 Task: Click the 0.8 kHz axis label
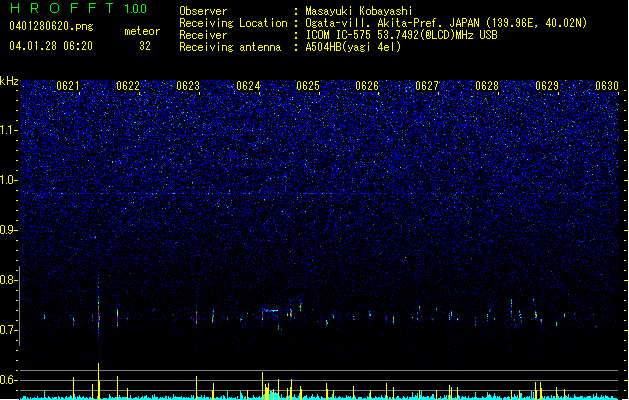pos(9,280)
